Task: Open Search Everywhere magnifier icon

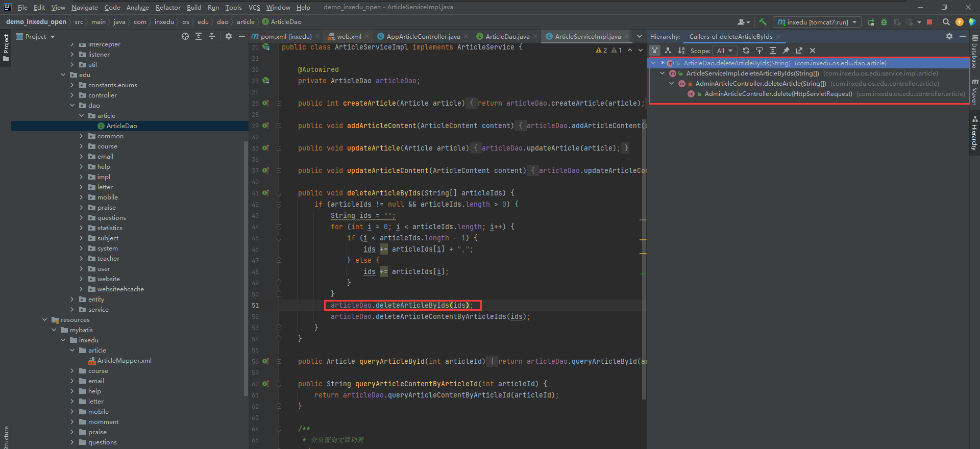Action: click(946, 22)
